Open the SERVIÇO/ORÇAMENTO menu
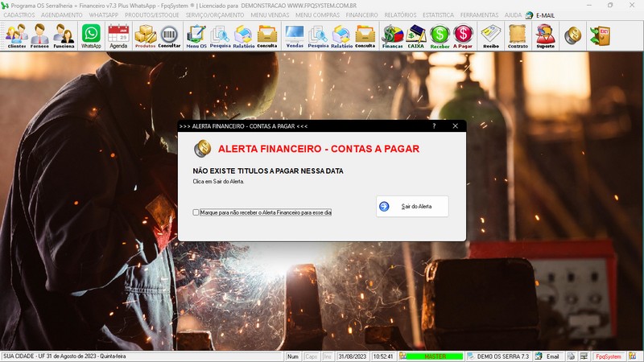 pyautogui.click(x=215, y=14)
